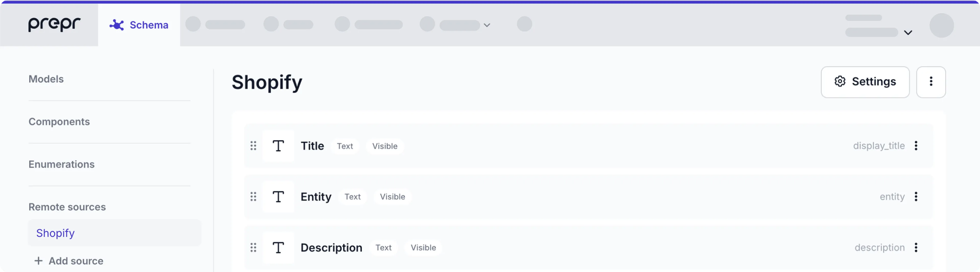
Task: Open the Entity field options menu
Action: tap(916, 197)
